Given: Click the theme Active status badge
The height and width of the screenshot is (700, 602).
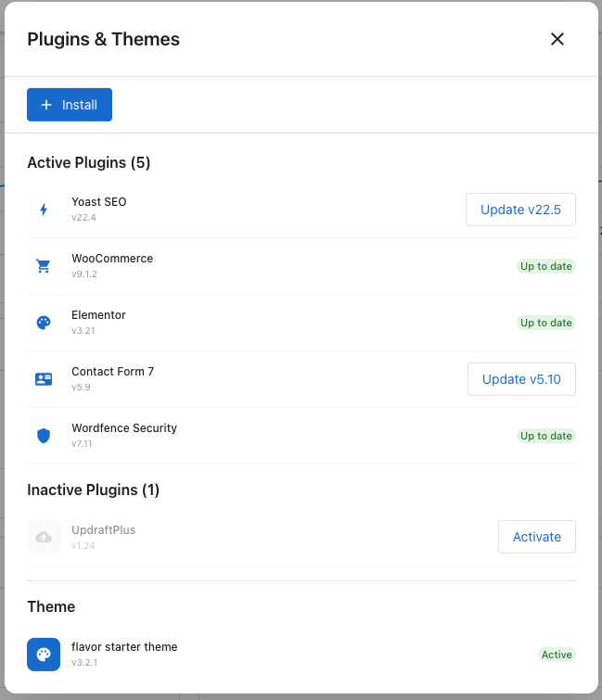Looking at the screenshot, I should point(557,655).
